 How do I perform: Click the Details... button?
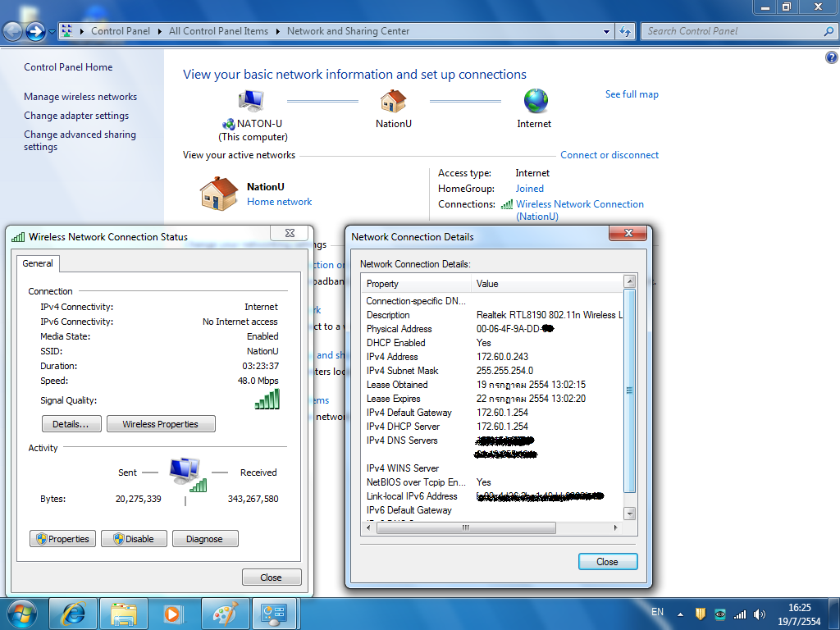click(x=71, y=424)
